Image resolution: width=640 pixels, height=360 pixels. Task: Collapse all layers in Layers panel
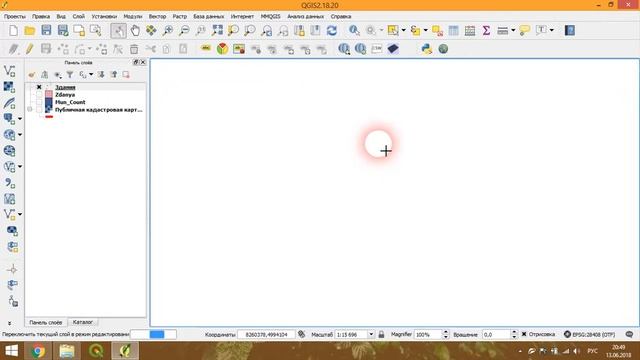point(114,75)
